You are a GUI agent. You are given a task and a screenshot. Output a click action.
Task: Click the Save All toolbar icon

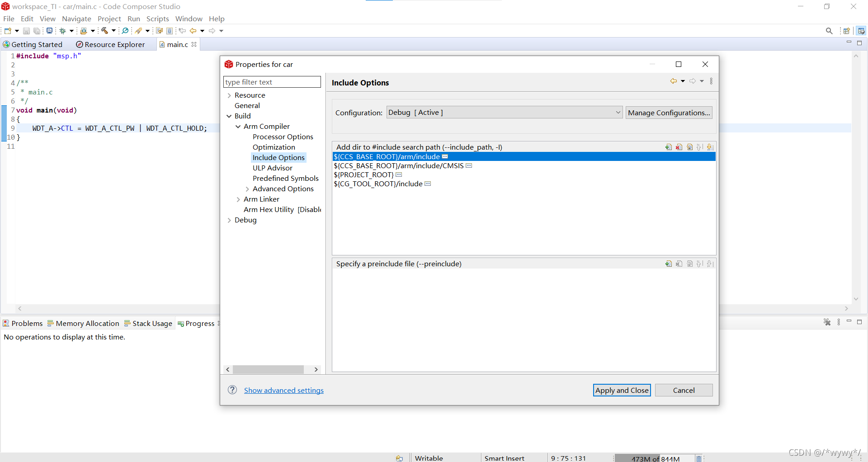point(37,31)
